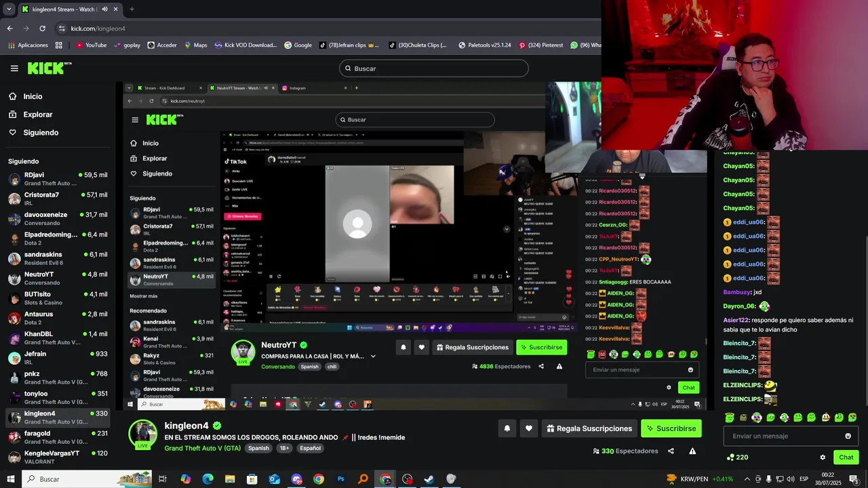The width and height of the screenshot is (868, 488).
Task: Click the Español tag below the title
Action: pos(310,448)
